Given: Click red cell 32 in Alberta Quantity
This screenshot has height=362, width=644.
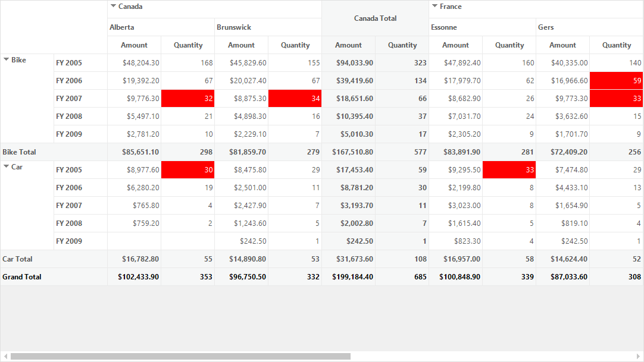Looking at the screenshot, I should [187, 99].
